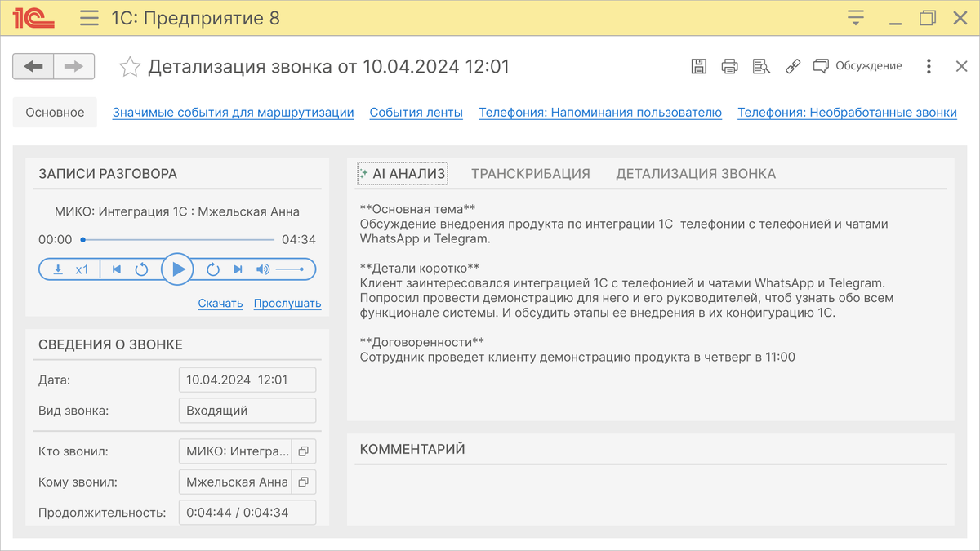
Task: Skip to the next track
Action: pos(238,269)
